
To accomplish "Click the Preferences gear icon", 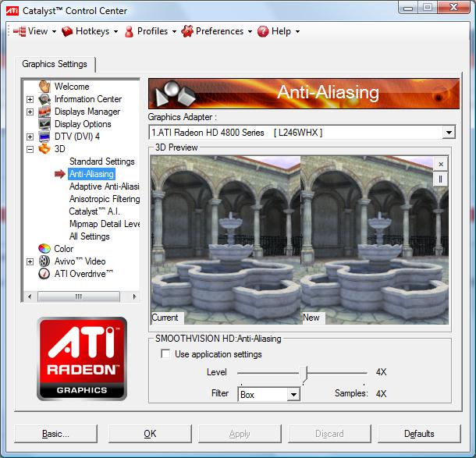I will click(x=187, y=31).
